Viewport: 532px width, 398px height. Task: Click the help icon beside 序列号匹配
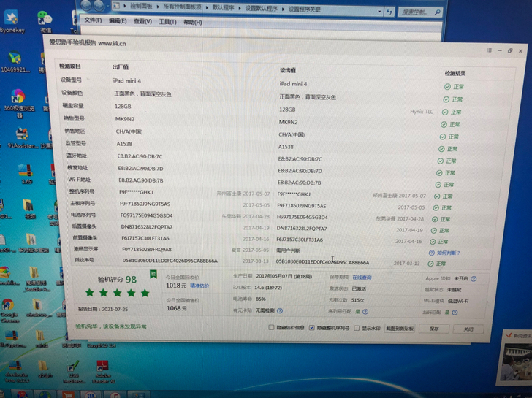point(365,312)
